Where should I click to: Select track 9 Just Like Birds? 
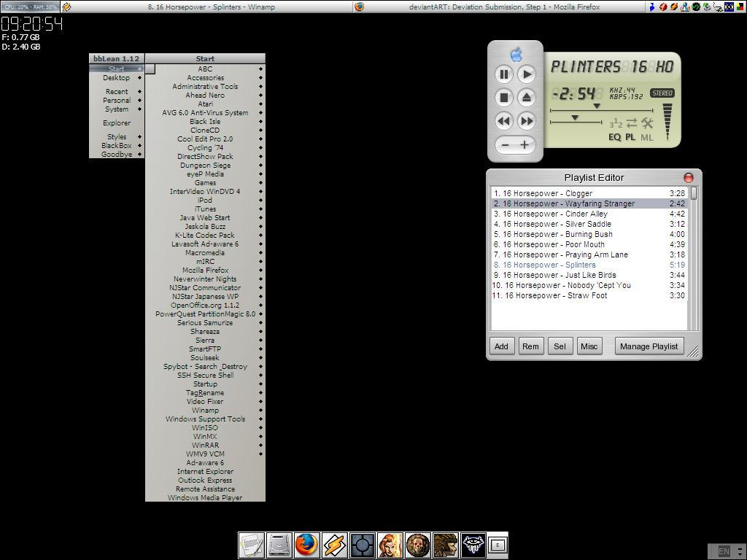pyautogui.click(x=589, y=275)
